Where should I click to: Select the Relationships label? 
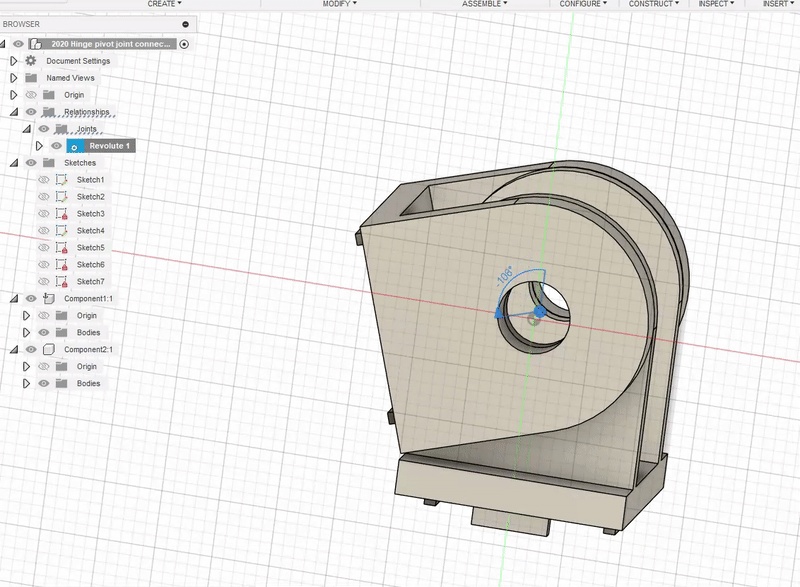87,112
